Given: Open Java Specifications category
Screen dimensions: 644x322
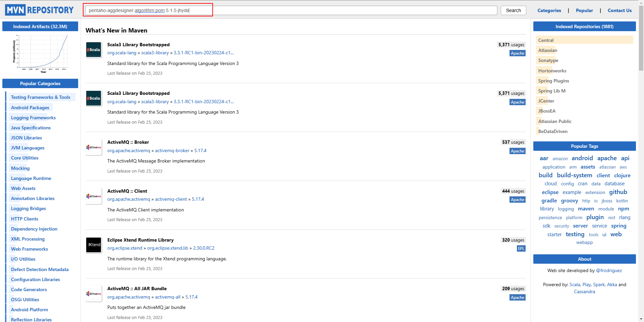Looking at the screenshot, I should tap(31, 128).
